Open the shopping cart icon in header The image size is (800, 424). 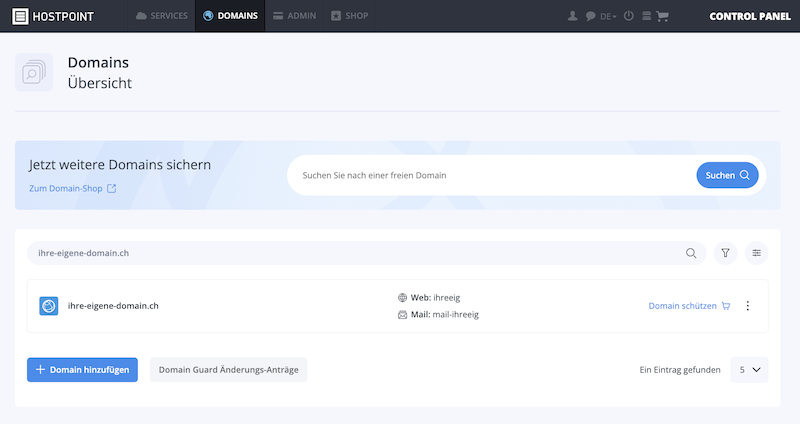pos(662,16)
